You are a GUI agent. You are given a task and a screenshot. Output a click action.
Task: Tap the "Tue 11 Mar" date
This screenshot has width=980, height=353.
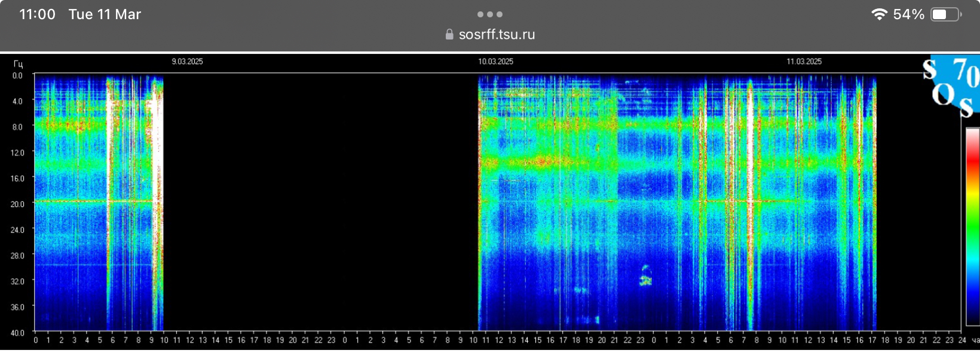coord(105,14)
